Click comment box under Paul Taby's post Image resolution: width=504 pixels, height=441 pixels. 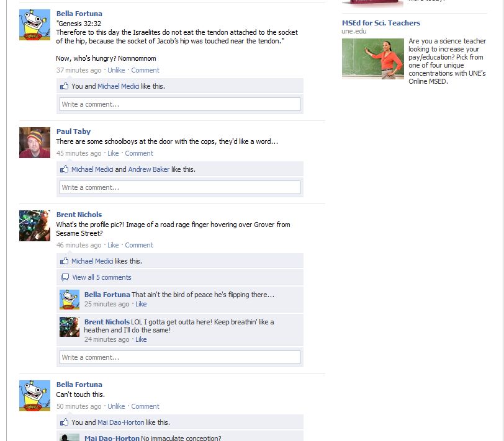180,187
